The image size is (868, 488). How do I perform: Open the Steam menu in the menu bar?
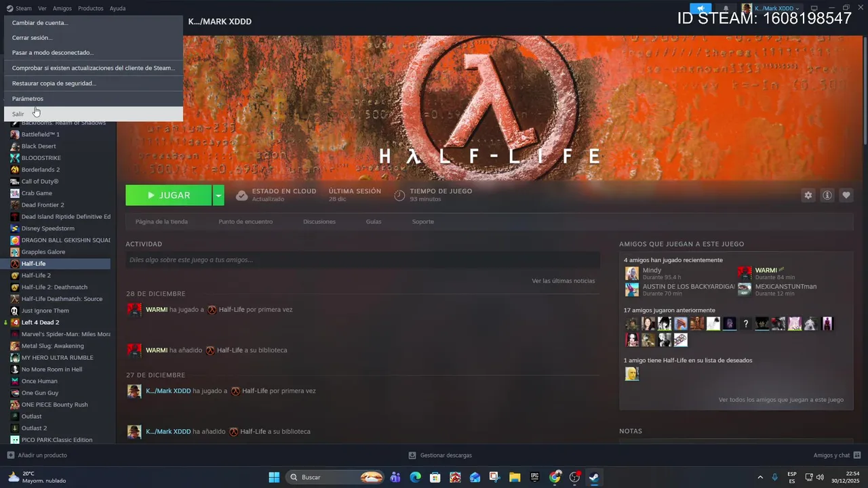click(x=19, y=8)
